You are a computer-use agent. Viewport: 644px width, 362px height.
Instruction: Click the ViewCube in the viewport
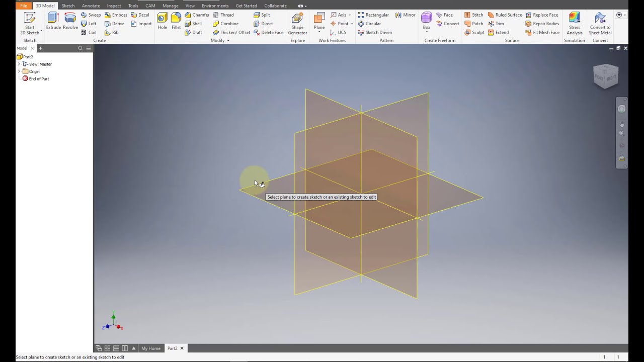coord(606,76)
